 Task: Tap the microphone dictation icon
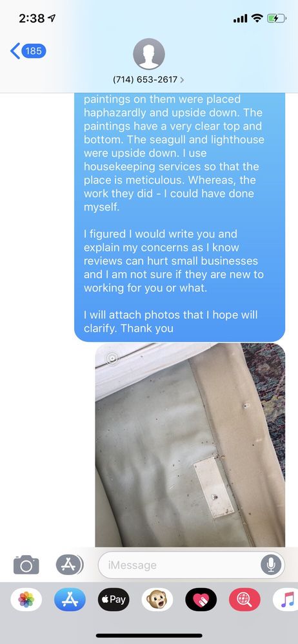point(271,565)
